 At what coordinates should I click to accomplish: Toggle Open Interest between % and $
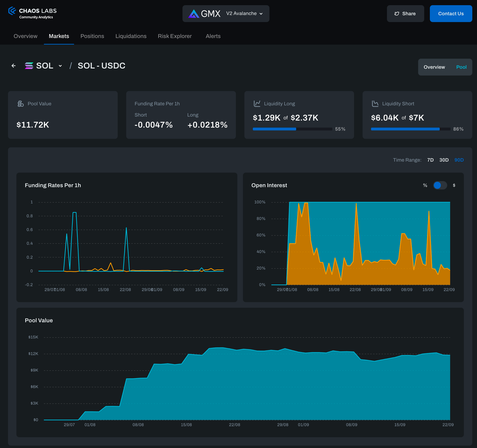[x=440, y=185]
